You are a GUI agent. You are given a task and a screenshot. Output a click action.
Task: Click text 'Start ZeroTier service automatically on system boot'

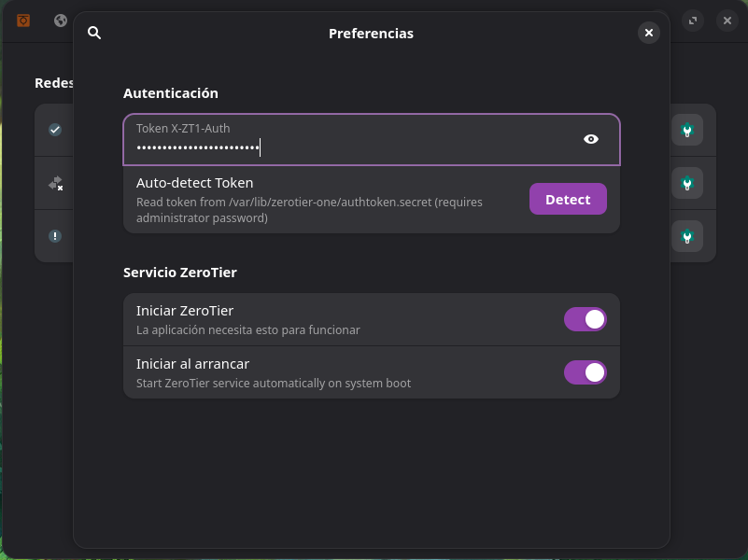274,384
